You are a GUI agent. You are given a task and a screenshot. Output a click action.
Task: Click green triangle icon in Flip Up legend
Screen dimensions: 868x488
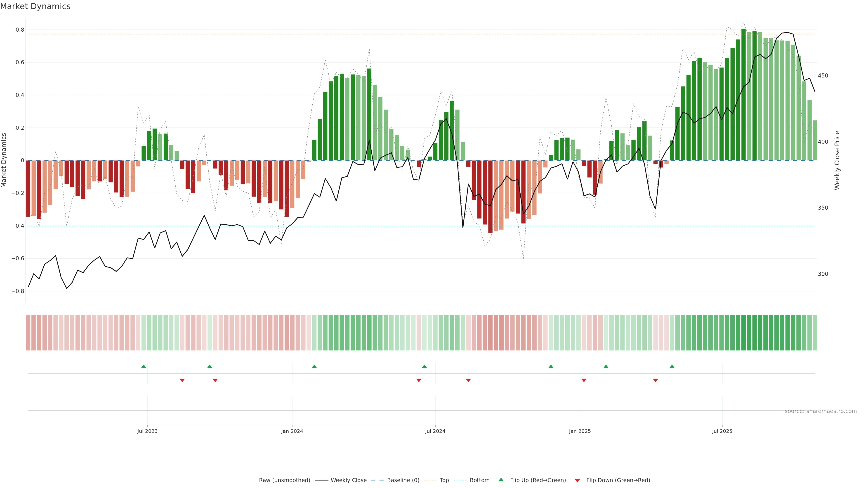(501, 480)
